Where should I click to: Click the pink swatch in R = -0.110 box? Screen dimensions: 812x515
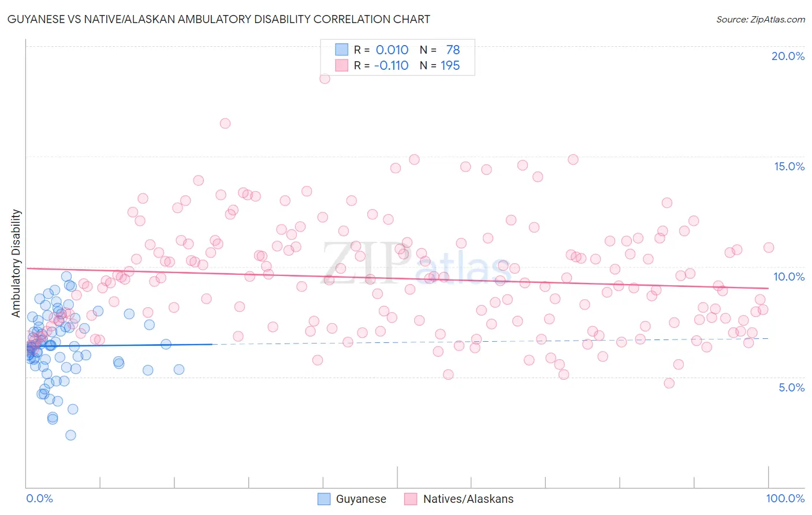pos(342,65)
